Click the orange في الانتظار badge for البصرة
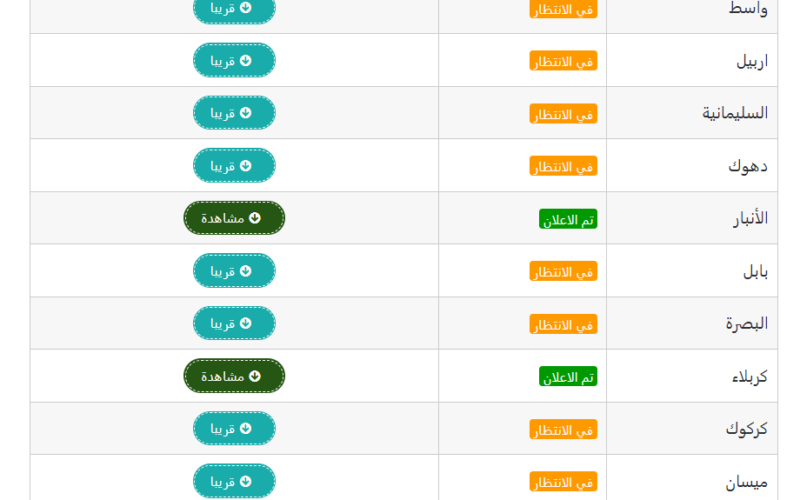The image size is (800, 500). click(563, 324)
